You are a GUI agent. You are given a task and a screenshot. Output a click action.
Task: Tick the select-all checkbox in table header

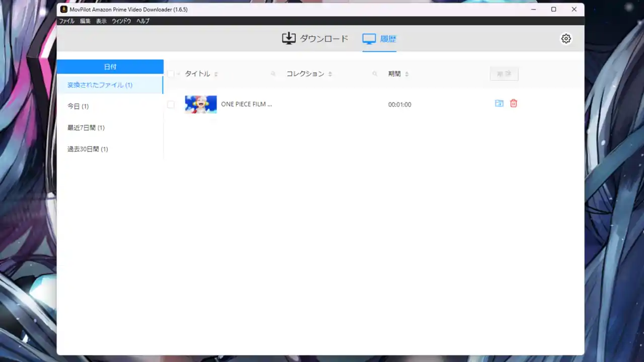[x=171, y=74]
